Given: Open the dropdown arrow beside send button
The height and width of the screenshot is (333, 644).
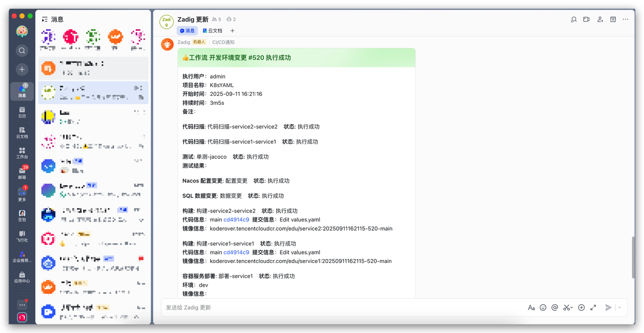Looking at the screenshot, I should click(619, 307).
